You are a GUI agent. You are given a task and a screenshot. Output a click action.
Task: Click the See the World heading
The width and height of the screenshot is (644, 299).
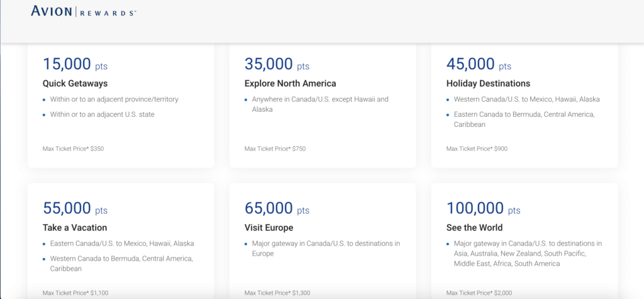pos(474,227)
